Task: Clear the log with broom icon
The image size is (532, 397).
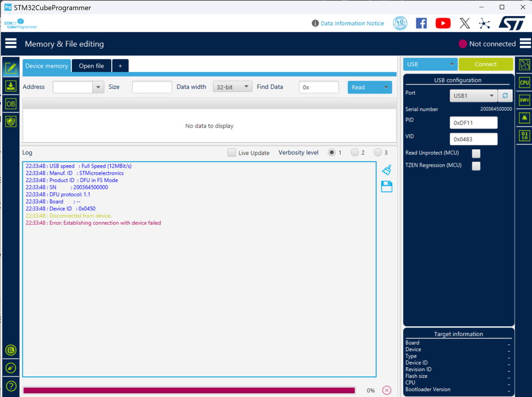Action: pos(387,170)
